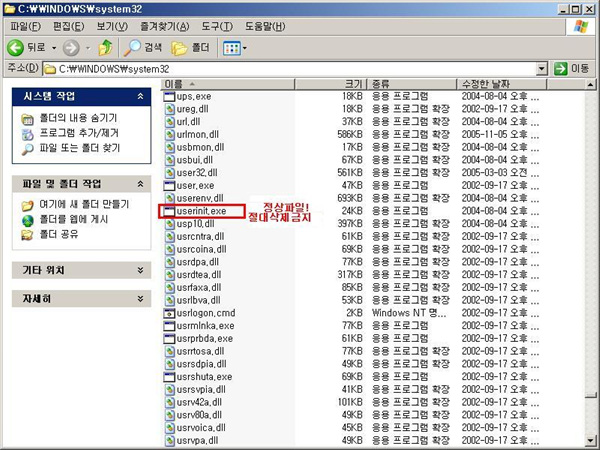
Task: Click the scrollbar down arrow
Action: (x=590, y=441)
